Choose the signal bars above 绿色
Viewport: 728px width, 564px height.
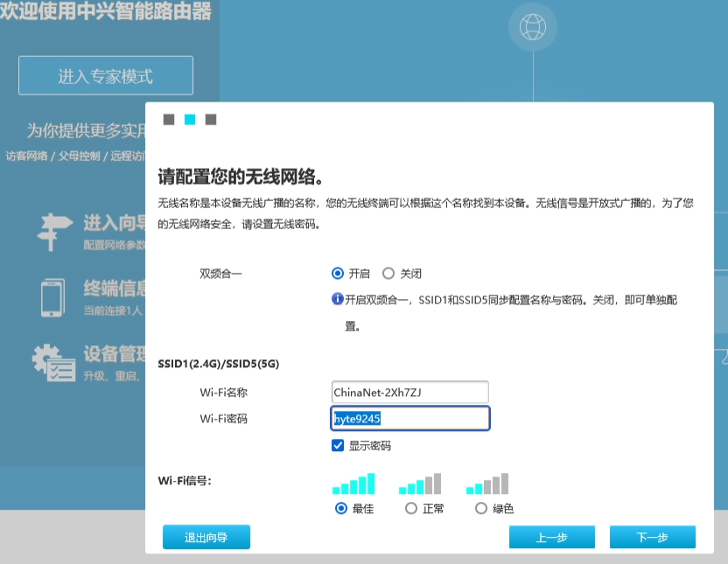[x=486, y=482]
